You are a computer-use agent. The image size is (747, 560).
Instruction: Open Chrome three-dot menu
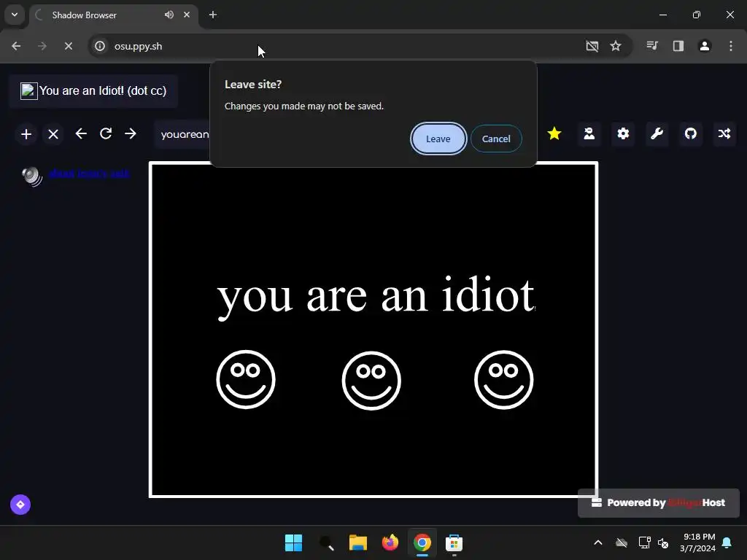731,46
